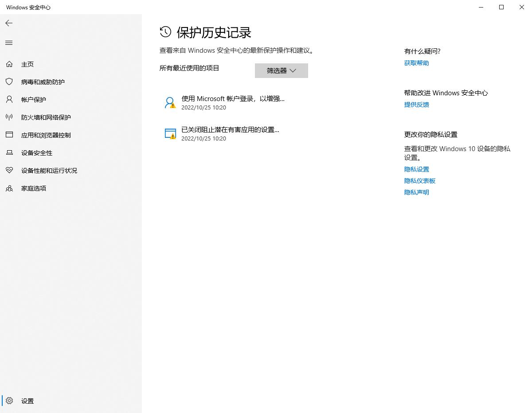Click the protection history clock icon
532x413 pixels.
pos(165,32)
